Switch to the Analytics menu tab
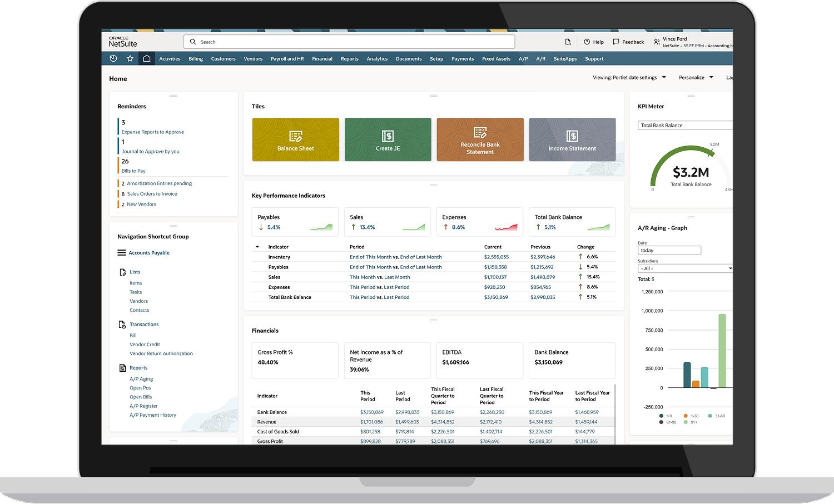This screenshot has height=504, width=834. pos(377,58)
